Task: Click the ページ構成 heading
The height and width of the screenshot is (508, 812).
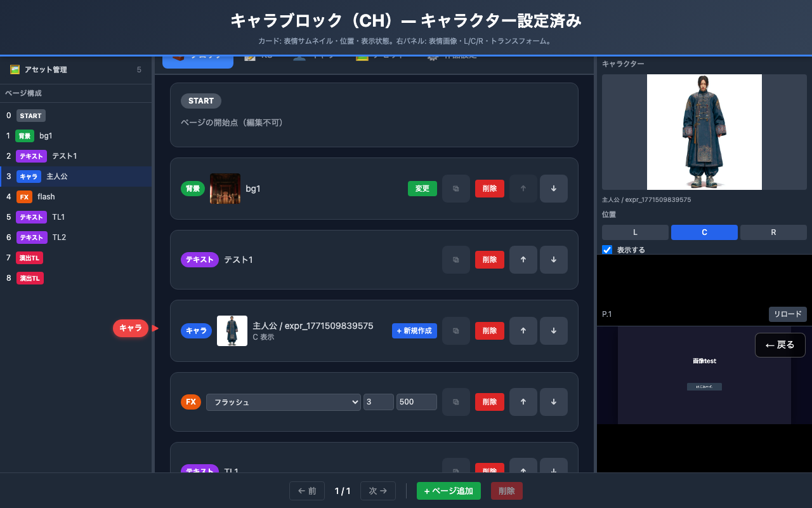Action: coord(23,93)
